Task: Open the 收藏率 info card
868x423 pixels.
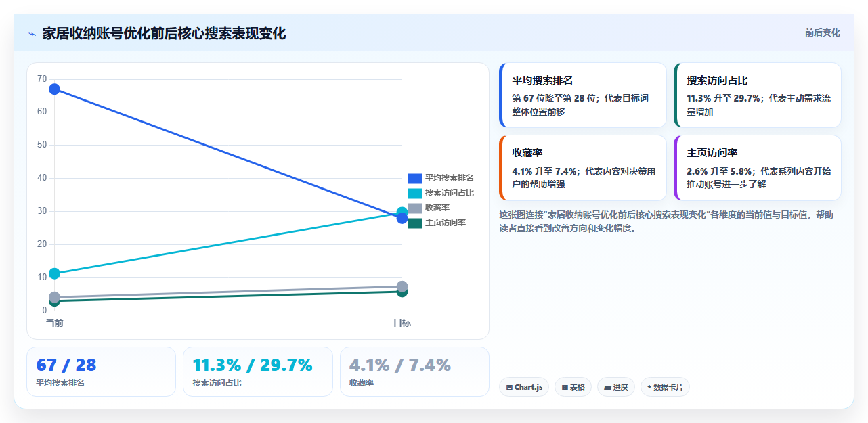Action: [x=583, y=168]
